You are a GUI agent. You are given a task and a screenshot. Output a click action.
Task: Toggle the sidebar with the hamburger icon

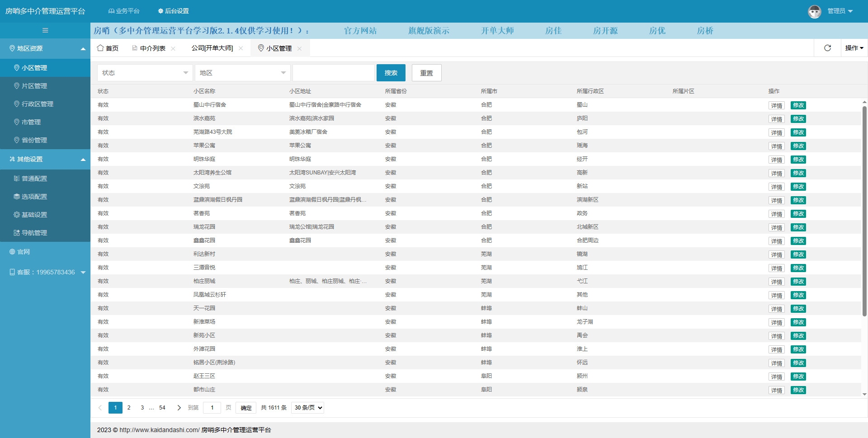pos(45,30)
